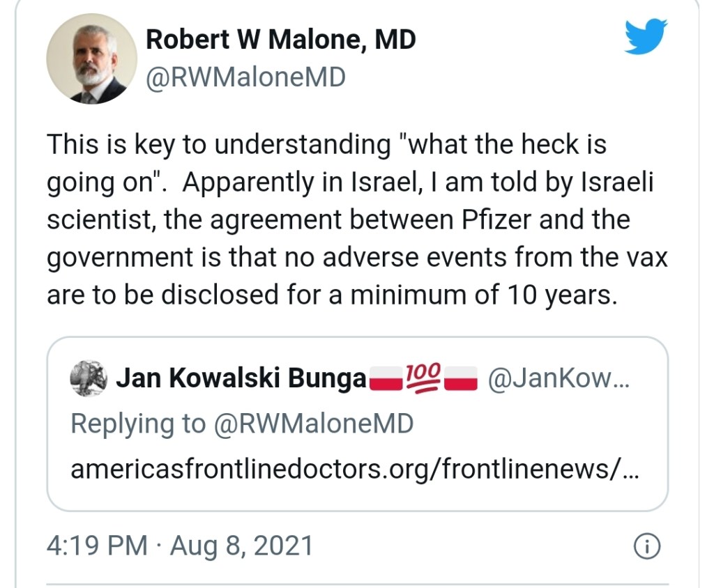This screenshot has width=714, height=588.
Task: Click the flag emoji left of 100
Action: (386, 380)
